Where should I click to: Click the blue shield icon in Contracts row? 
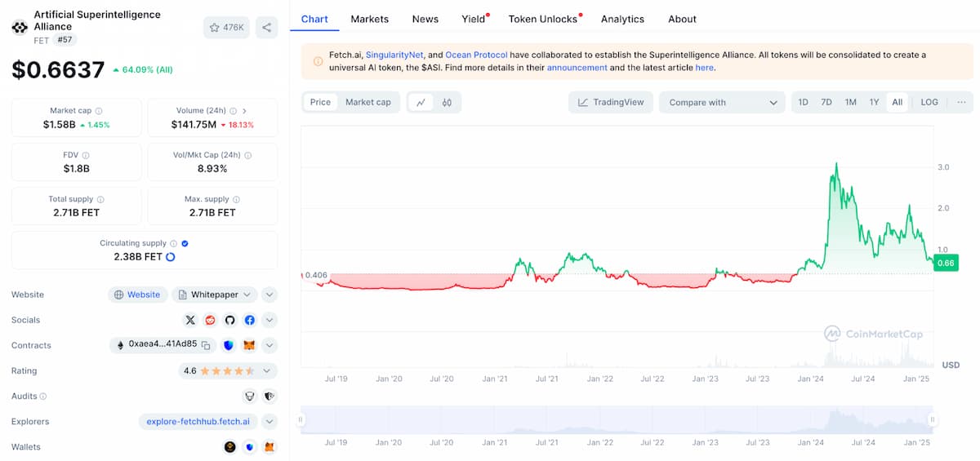pyautogui.click(x=229, y=345)
